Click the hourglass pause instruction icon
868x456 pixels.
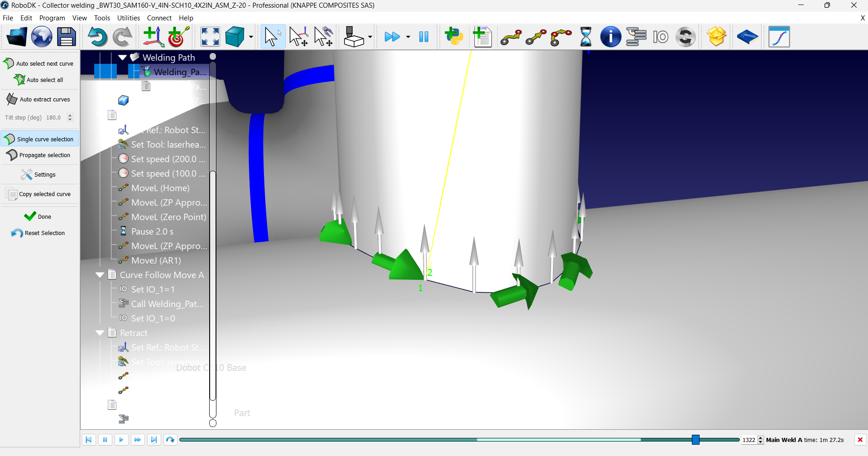tap(585, 37)
